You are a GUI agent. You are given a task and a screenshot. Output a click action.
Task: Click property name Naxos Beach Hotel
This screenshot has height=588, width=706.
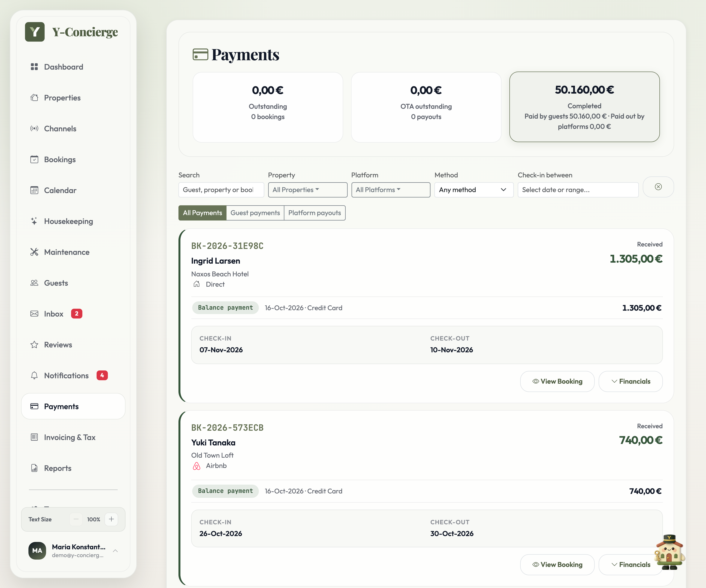coord(220,274)
